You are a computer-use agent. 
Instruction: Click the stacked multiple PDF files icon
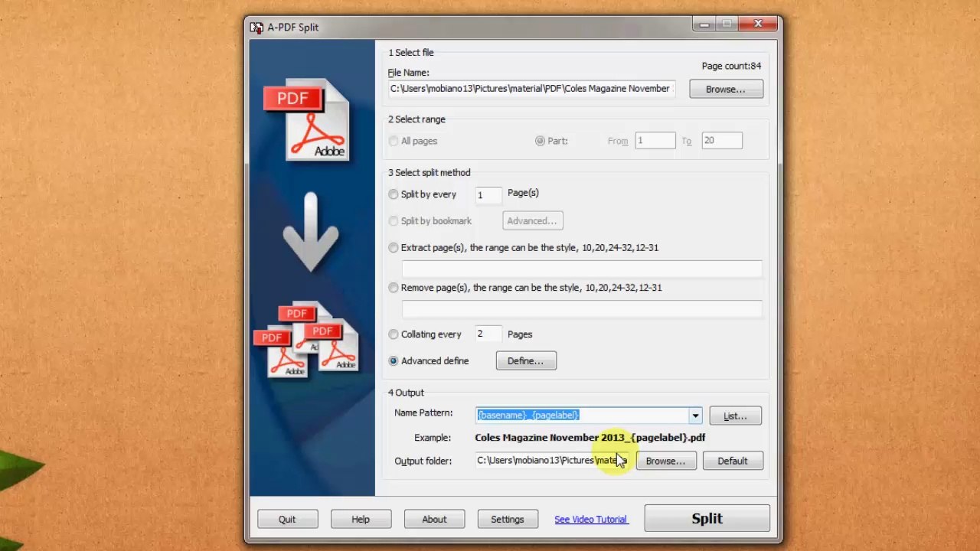[x=306, y=340]
